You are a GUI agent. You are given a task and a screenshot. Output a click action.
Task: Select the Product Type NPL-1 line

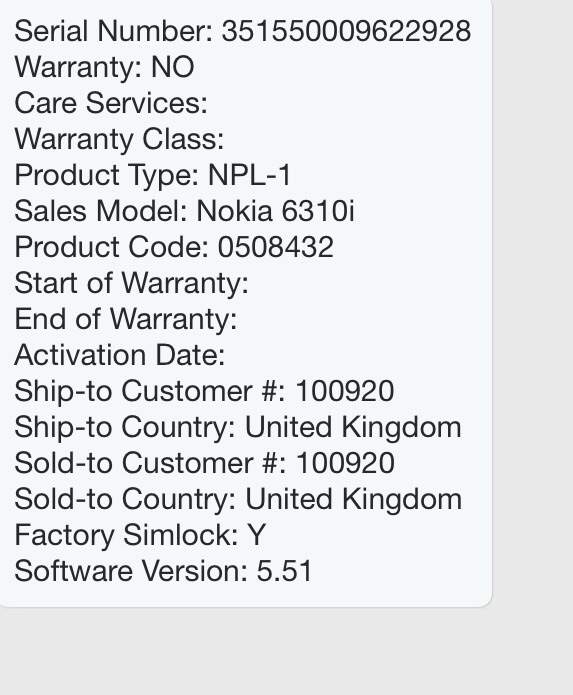[x=152, y=175]
